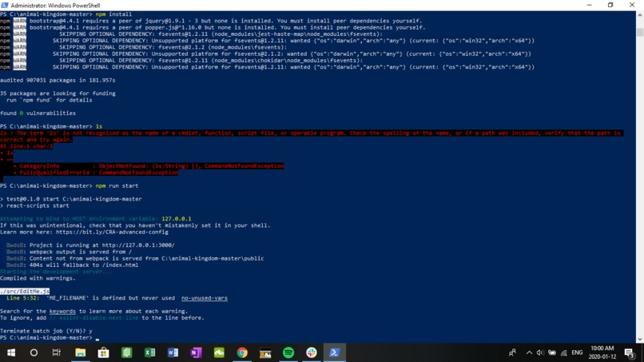Click the vertical scrollbar thumb
644x362 pixels.
pos(640,32)
